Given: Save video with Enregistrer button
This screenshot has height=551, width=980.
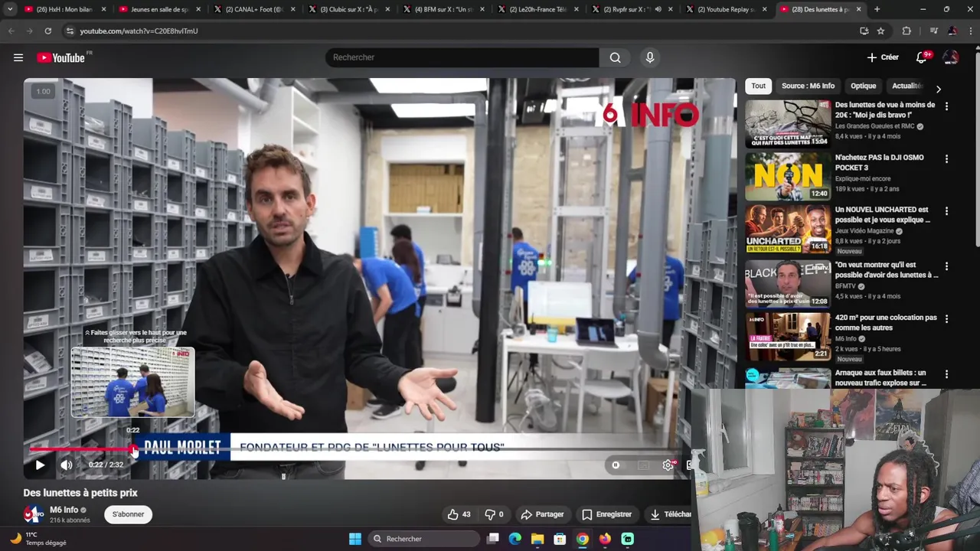Looking at the screenshot, I should (606, 514).
